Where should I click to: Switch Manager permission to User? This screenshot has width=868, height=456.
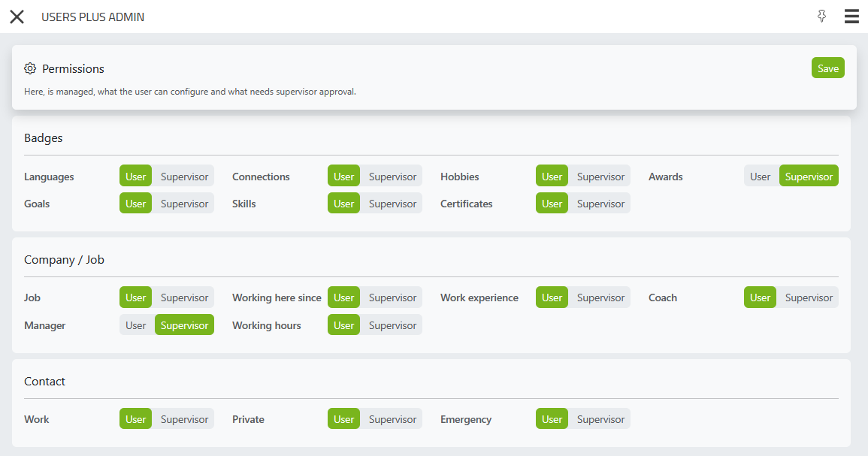[136, 325]
